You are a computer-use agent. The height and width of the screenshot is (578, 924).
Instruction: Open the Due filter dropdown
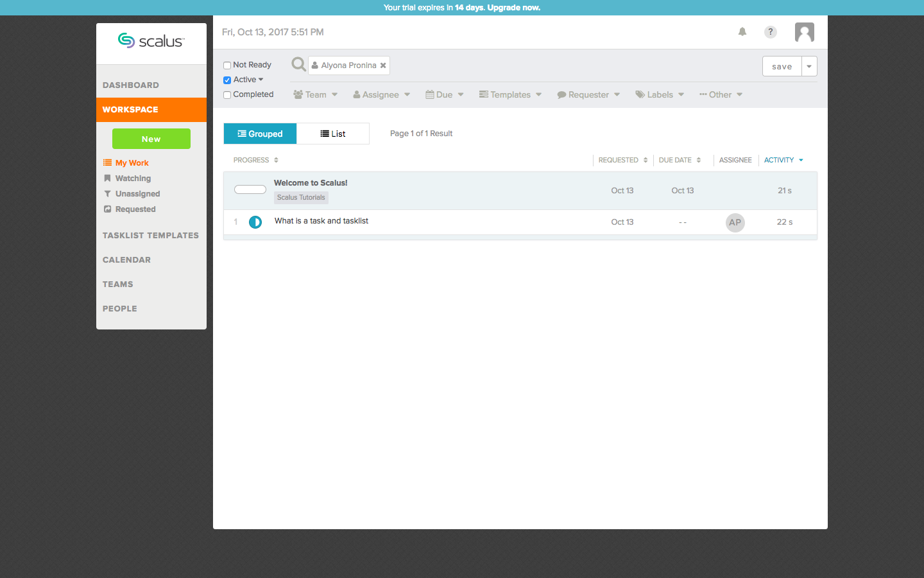[x=444, y=94]
